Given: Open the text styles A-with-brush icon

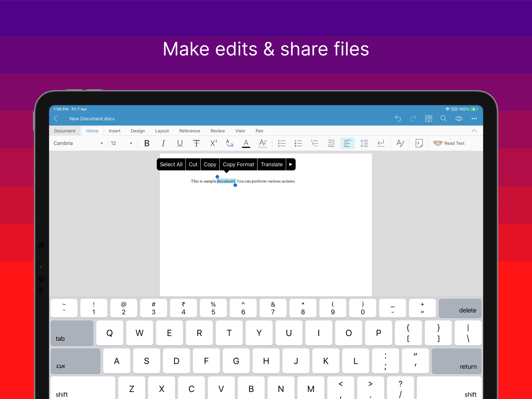Looking at the screenshot, I should [400, 143].
